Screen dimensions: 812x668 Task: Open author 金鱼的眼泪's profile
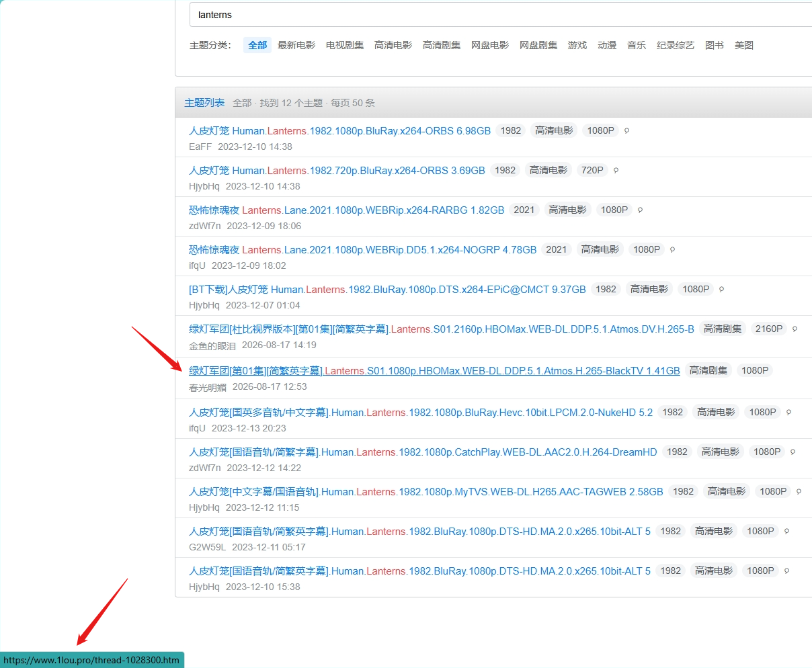click(x=212, y=345)
